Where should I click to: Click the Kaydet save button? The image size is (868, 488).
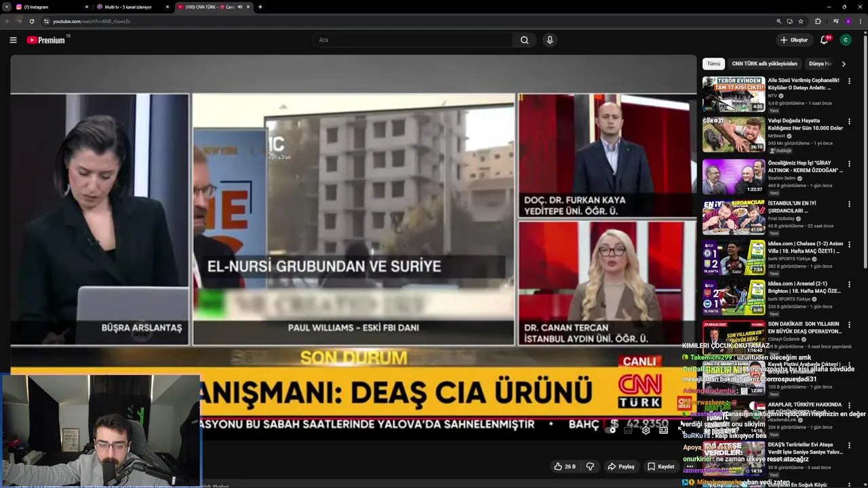[x=660, y=466]
